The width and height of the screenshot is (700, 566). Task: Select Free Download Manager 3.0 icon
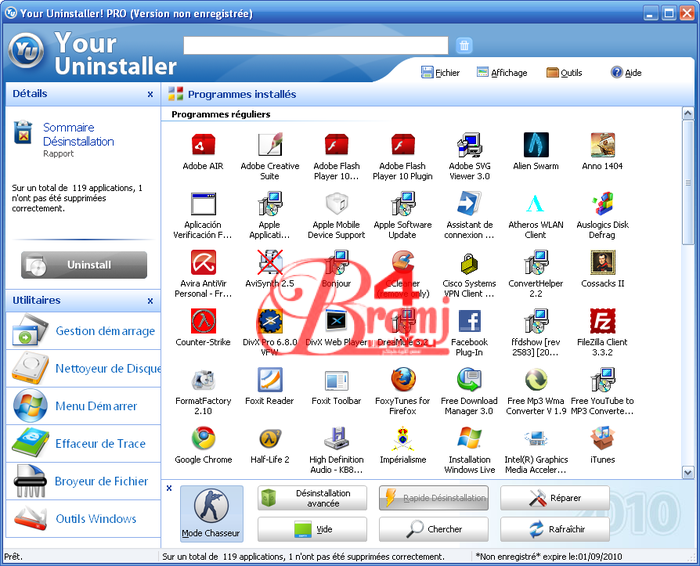tap(469, 380)
